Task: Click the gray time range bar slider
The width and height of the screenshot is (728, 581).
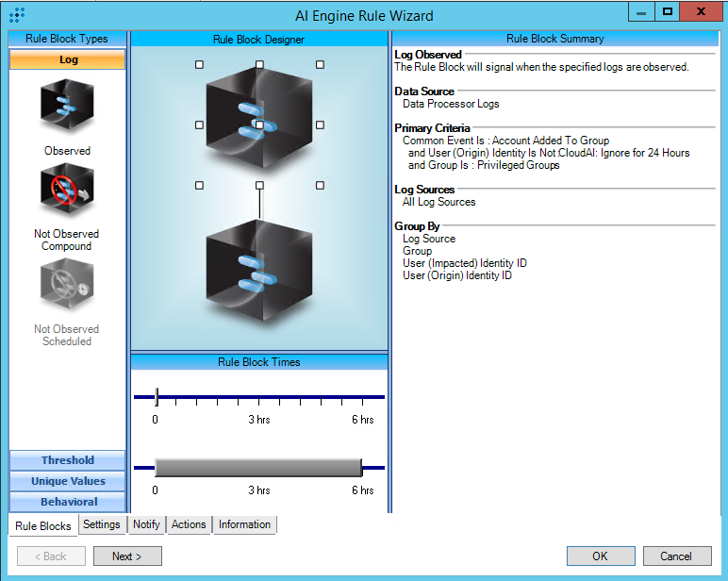Action: point(258,468)
